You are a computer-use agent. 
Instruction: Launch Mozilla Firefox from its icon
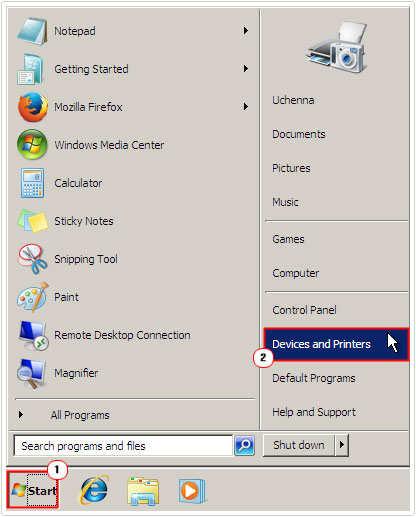[32, 107]
